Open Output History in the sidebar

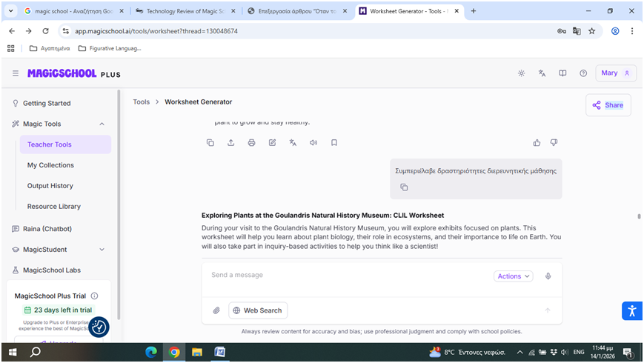(x=50, y=186)
